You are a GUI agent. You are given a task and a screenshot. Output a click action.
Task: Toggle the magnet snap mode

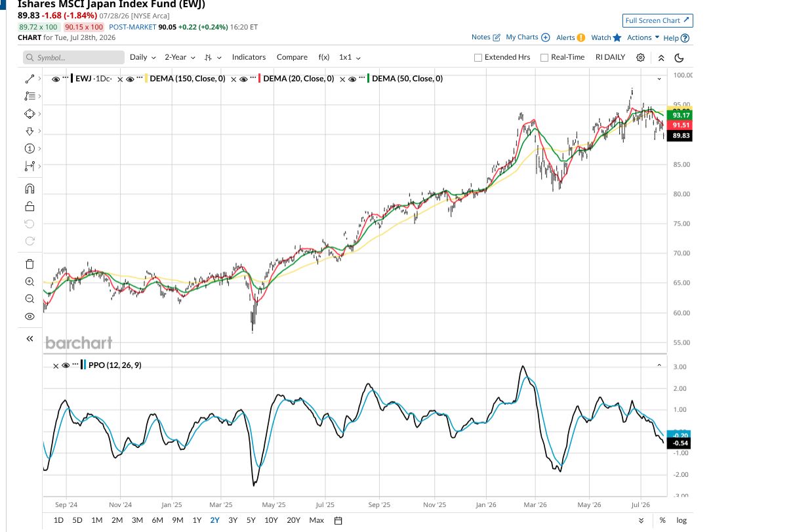coord(30,190)
